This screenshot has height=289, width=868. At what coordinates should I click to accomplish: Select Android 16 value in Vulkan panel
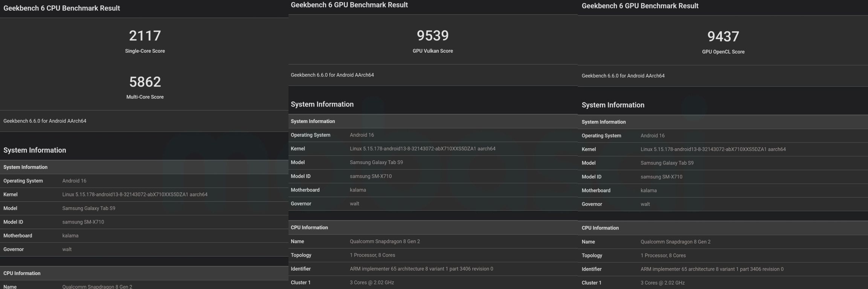[362, 135]
